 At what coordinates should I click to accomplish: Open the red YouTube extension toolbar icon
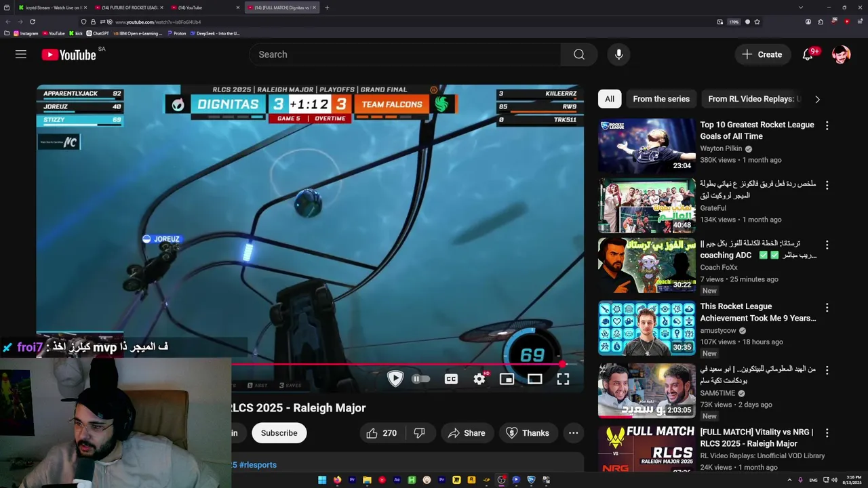tap(847, 22)
